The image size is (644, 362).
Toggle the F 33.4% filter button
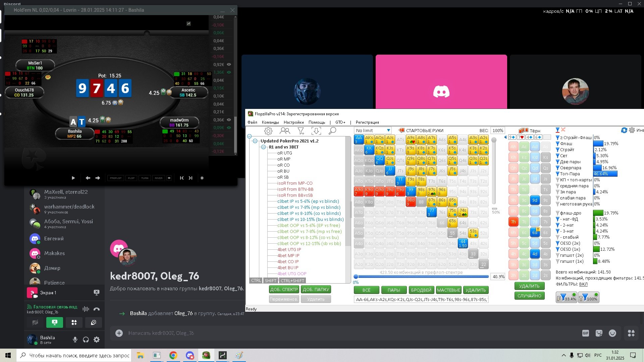(567, 297)
